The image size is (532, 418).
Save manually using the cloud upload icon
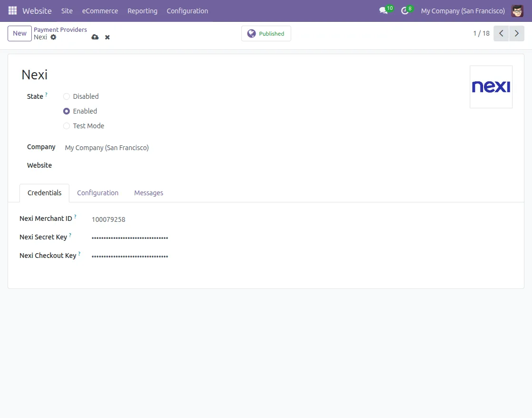click(95, 37)
